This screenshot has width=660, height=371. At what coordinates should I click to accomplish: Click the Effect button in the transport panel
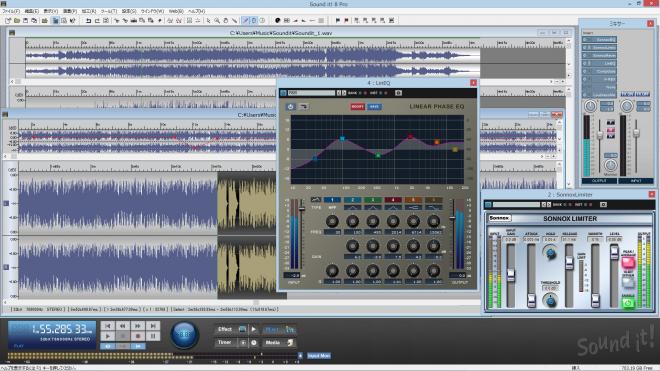225,329
